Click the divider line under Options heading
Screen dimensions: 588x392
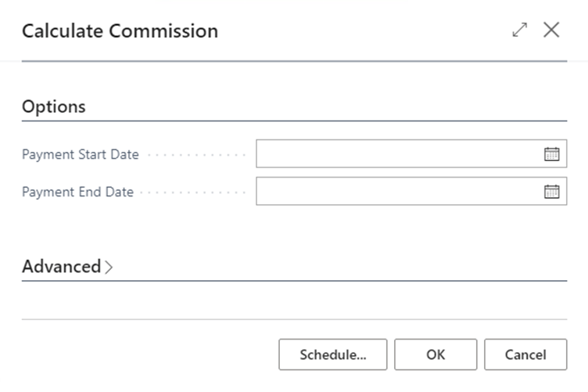(294, 120)
